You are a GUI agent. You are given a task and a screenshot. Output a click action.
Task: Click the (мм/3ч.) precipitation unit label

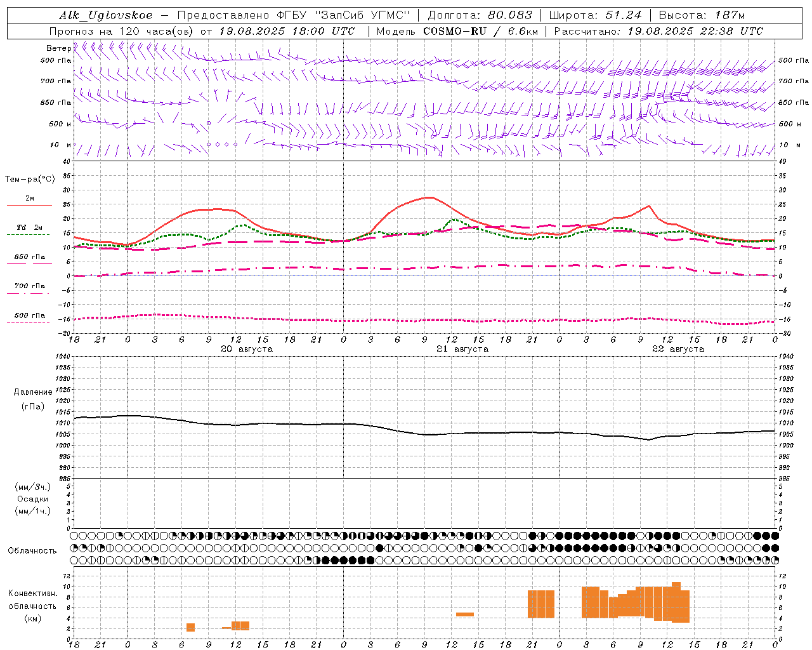coord(33,487)
